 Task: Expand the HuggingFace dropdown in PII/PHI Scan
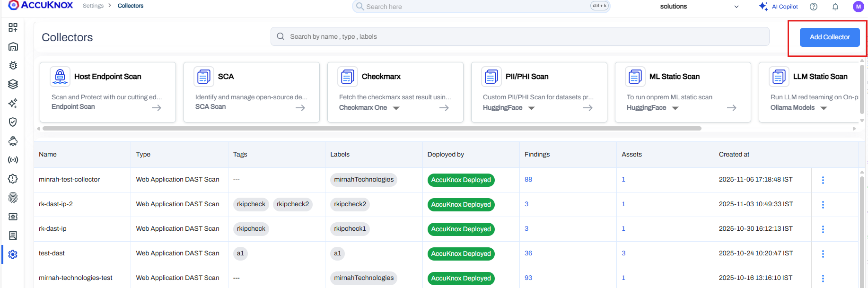click(x=531, y=108)
